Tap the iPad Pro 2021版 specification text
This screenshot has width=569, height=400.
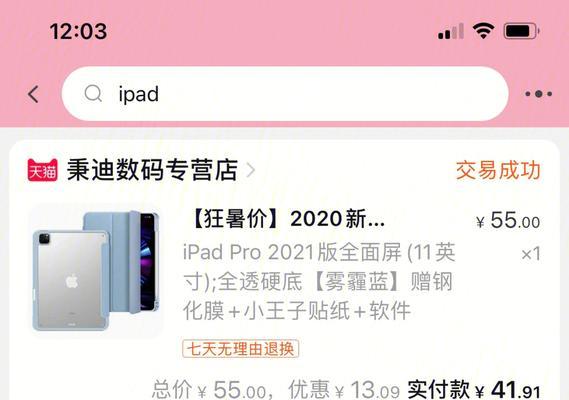click(319, 281)
